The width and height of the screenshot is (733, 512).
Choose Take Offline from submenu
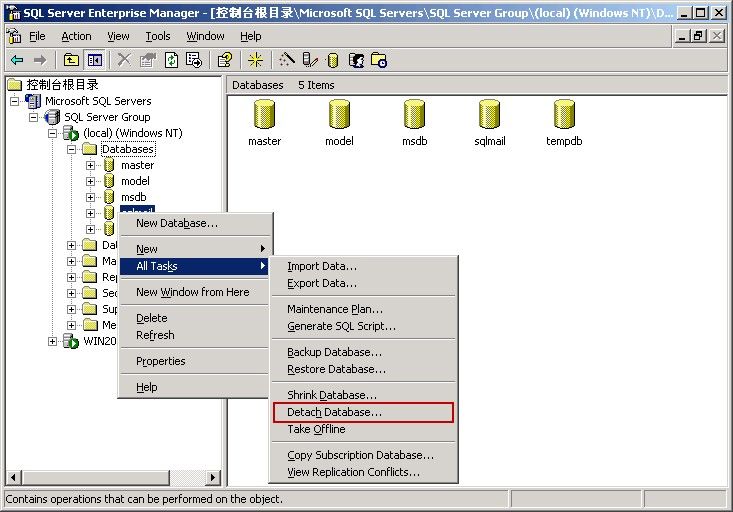click(x=363, y=429)
